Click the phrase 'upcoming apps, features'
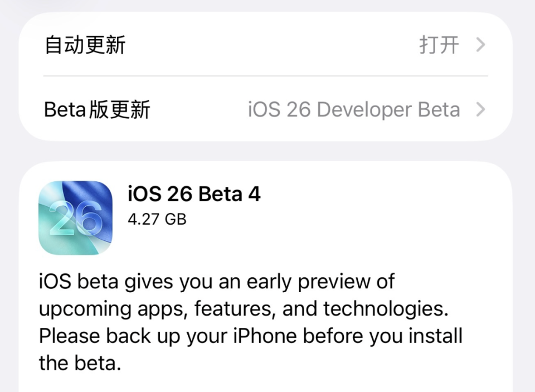 pos(155,309)
